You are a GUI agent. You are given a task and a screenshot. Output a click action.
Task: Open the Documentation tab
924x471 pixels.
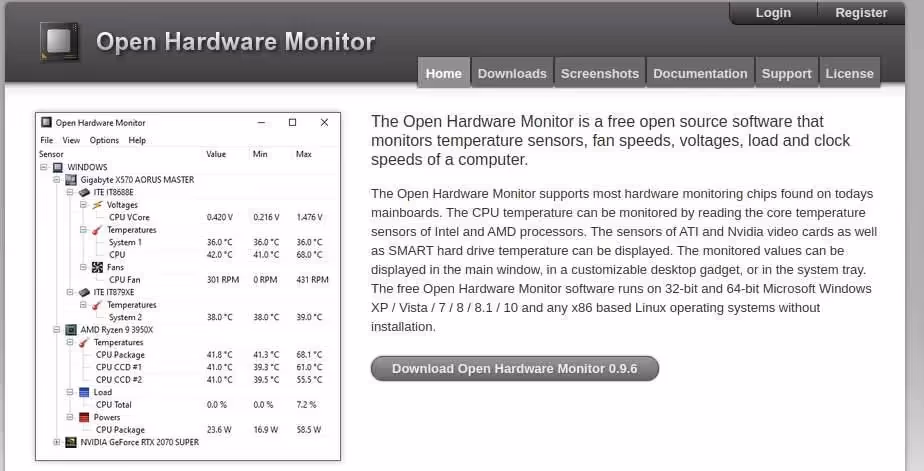700,73
